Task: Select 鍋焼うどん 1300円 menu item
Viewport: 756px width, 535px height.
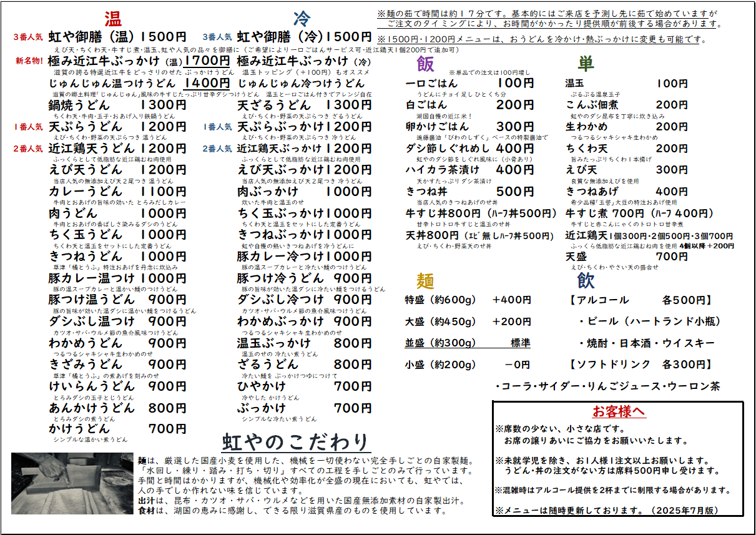Action: pos(117,105)
